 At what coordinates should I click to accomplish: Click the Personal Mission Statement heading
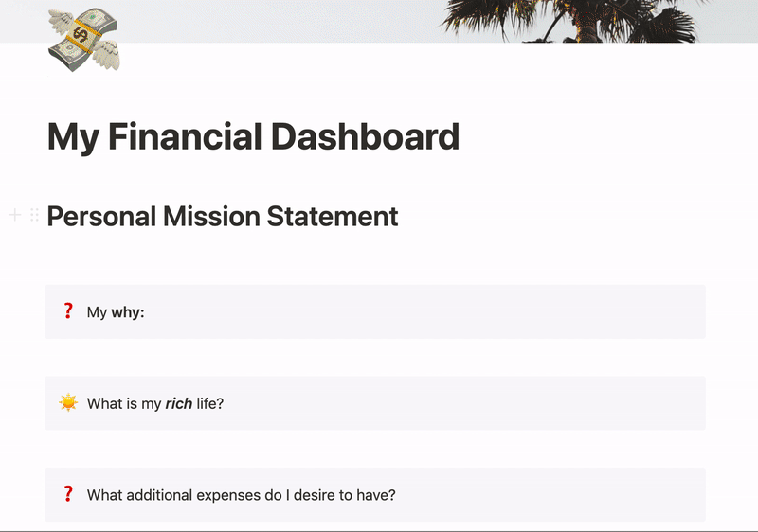pos(223,216)
